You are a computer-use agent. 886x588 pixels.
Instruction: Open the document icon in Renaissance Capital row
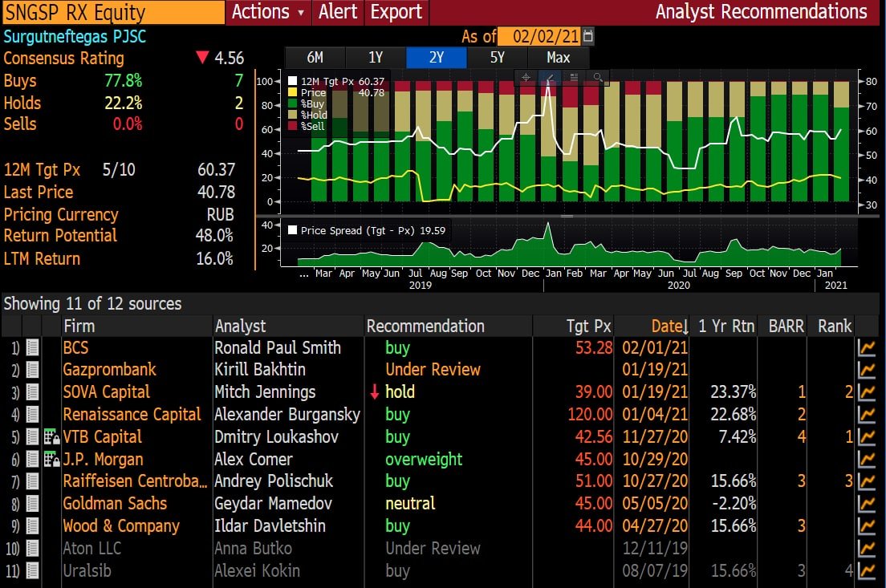pyautogui.click(x=32, y=414)
